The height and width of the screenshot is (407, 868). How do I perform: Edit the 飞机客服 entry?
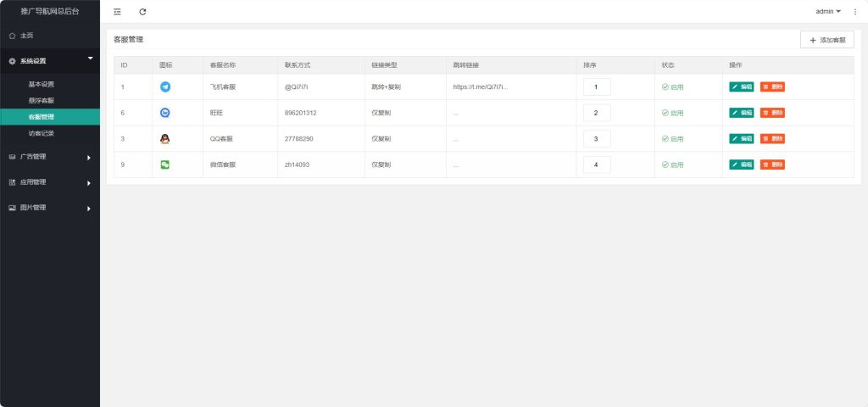point(741,87)
